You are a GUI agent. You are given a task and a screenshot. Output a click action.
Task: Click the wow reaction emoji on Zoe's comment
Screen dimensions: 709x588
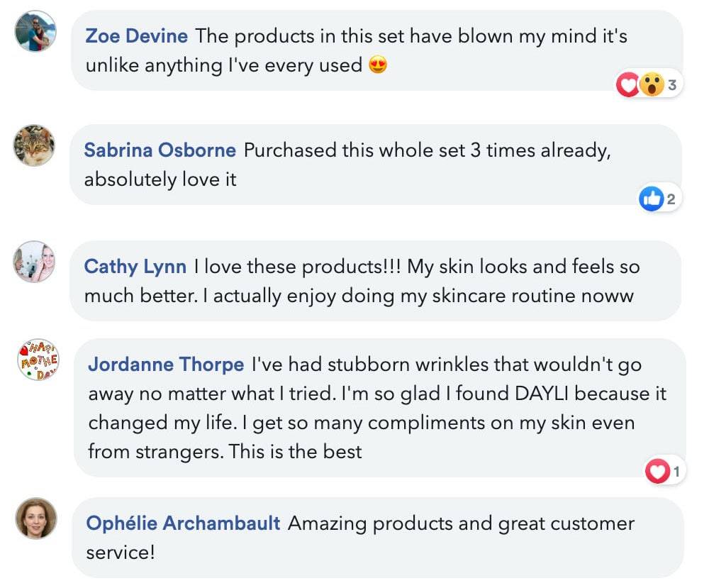[652, 84]
